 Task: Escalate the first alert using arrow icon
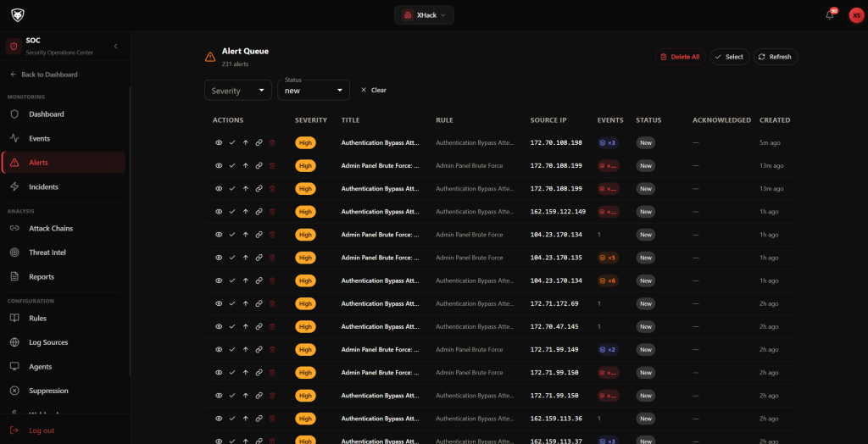tap(246, 142)
